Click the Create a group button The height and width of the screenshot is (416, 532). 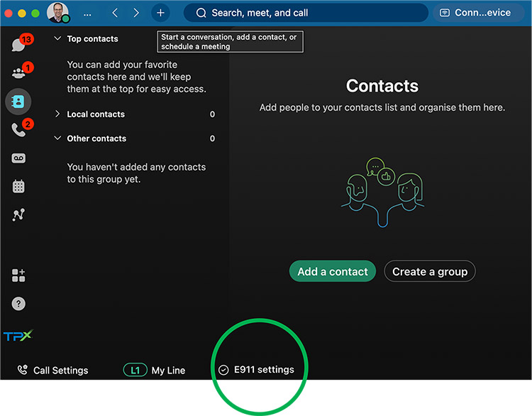[x=429, y=271]
